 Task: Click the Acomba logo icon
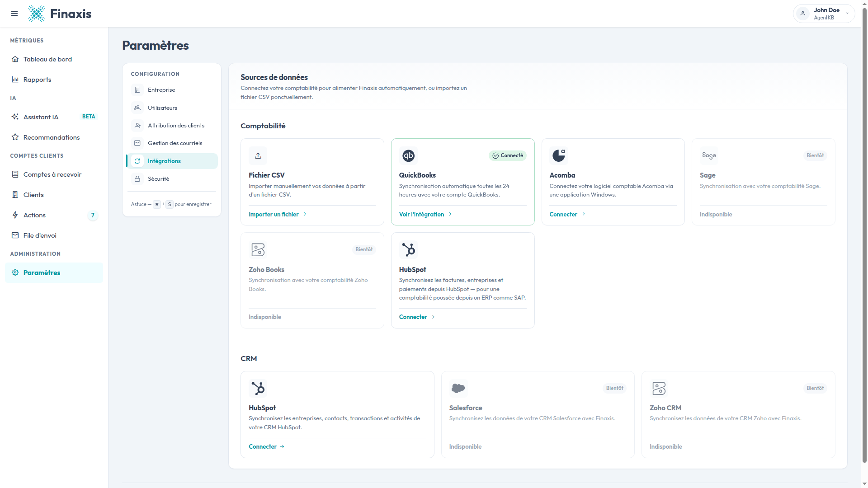point(559,155)
